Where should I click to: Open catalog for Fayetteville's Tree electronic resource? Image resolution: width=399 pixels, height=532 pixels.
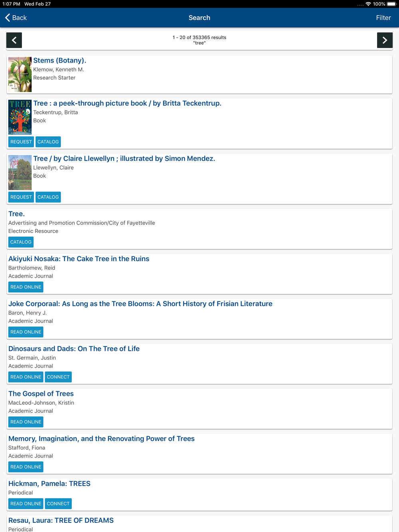pos(21,242)
